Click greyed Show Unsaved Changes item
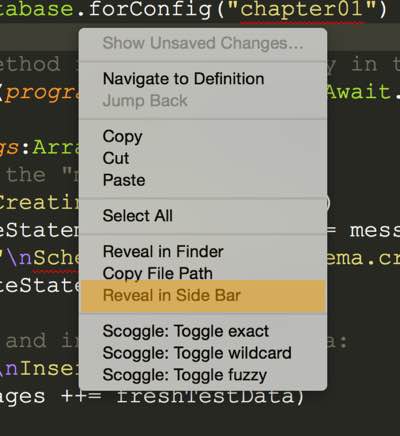 203,43
